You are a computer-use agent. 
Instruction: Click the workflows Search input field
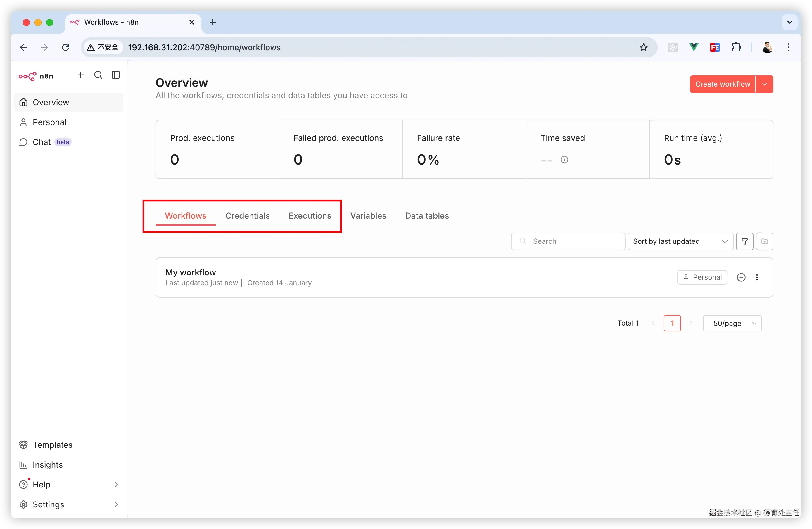click(573, 241)
